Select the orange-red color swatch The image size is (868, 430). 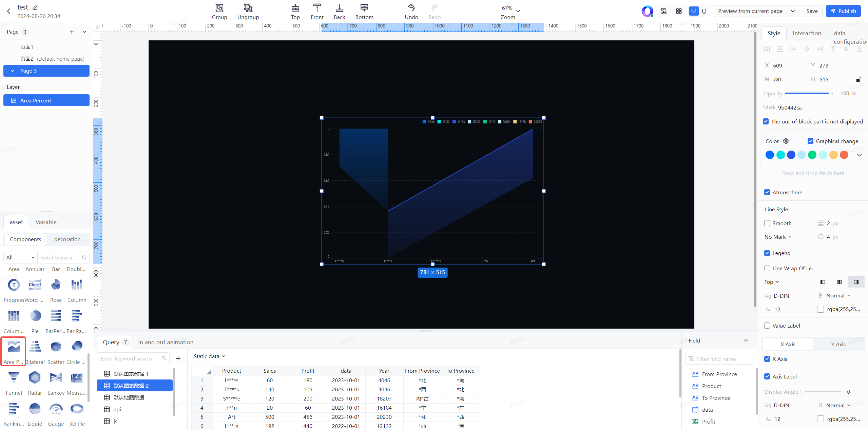[x=844, y=155]
